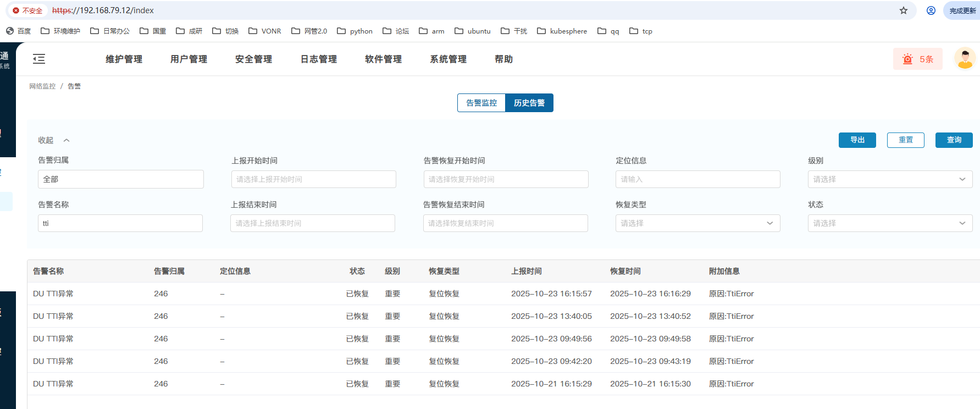980x409 pixels.
Task: Open the 日志管理 menu
Action: pos(318,59)
